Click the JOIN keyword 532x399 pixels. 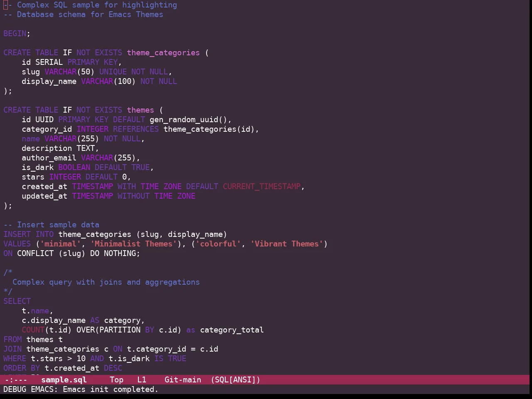[x=12, y=349]
